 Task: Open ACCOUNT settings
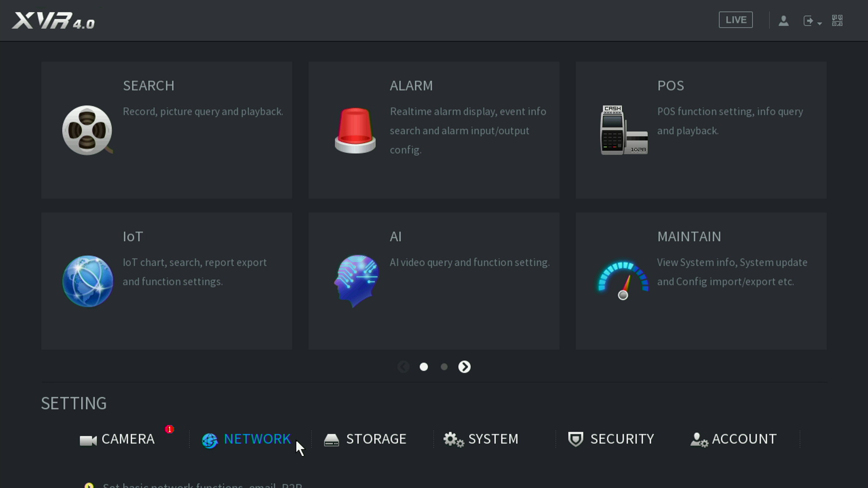(x=733, y=439)
